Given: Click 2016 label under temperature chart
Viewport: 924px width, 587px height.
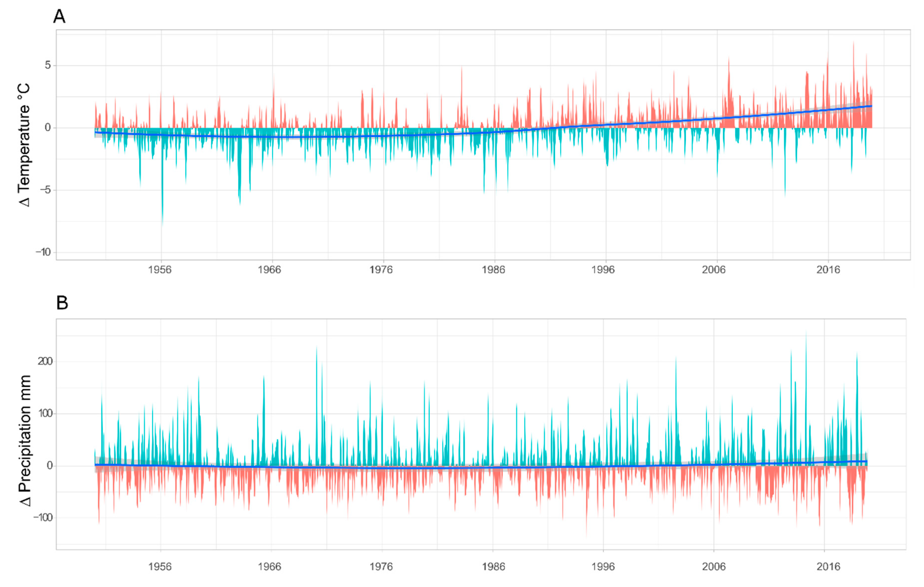Looking at the screenshot, I should [828, 270].
